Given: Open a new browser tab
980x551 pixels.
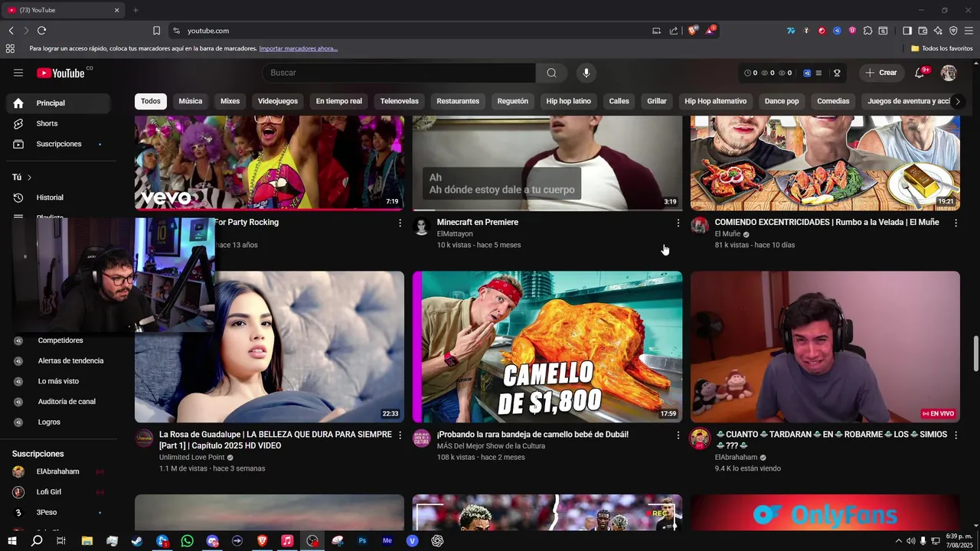Looking at the screenshot, I should [x=136, y=10].
